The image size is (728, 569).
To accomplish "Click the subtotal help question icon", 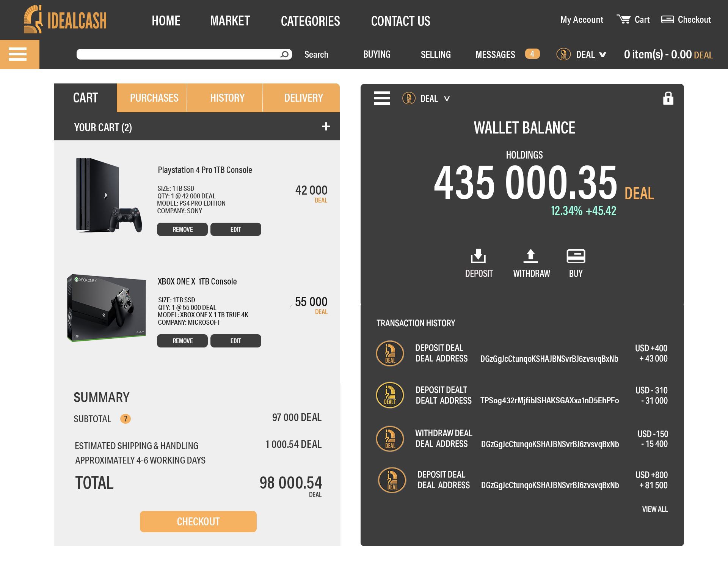I will pos(126,419).
